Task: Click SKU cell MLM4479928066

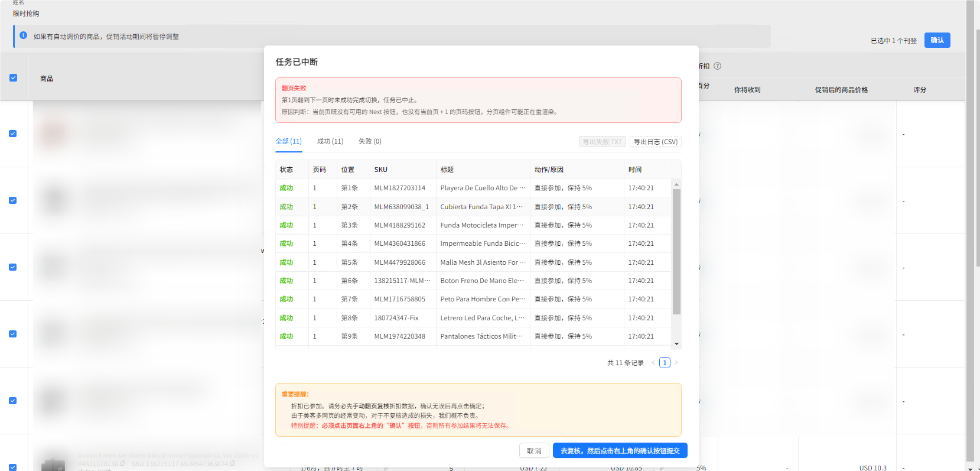Action: click(x=399, y=262)
